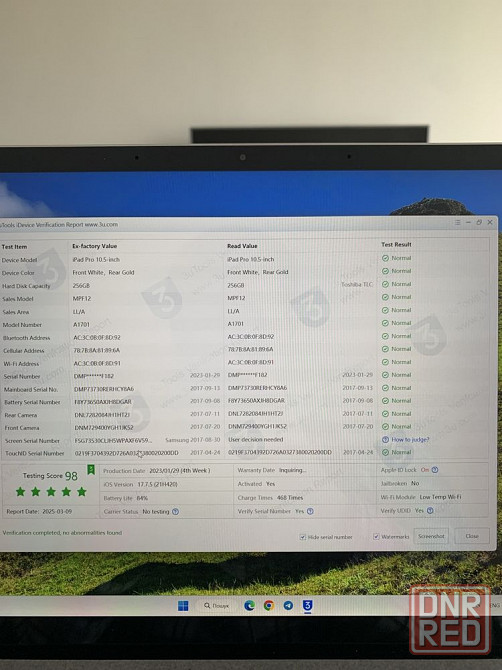Select the Read Value column header

pos(242,246)
